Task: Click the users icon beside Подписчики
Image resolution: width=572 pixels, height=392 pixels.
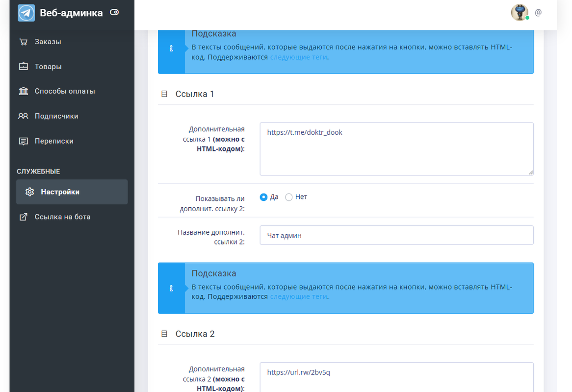Action: 24,116
